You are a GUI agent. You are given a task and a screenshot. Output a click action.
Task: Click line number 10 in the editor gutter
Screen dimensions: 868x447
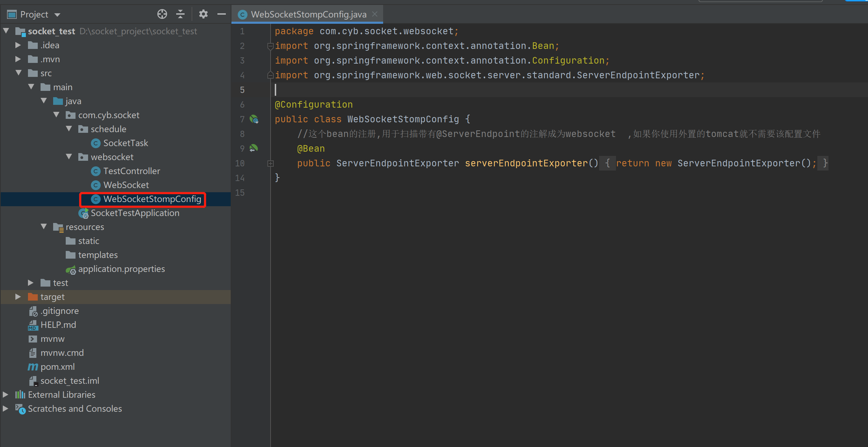coord(240,163)
